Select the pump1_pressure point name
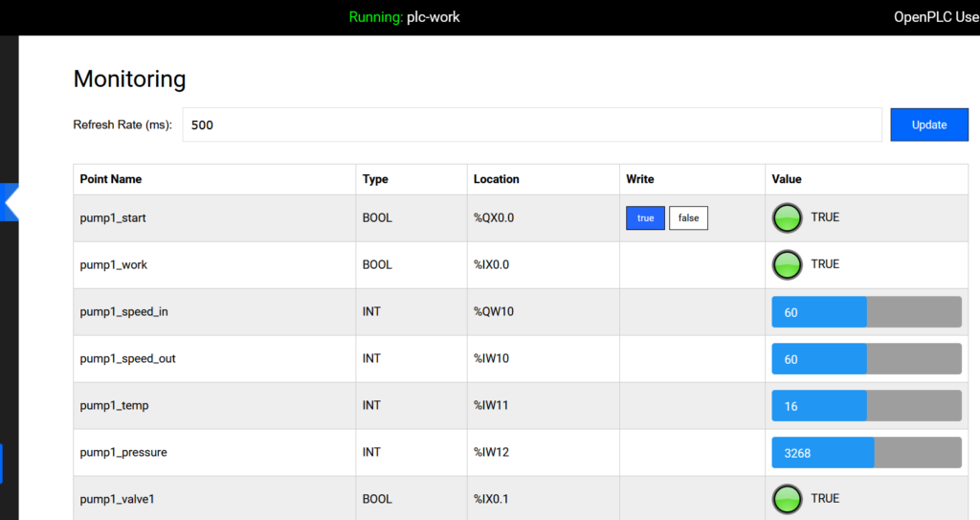 pos(123,452)
